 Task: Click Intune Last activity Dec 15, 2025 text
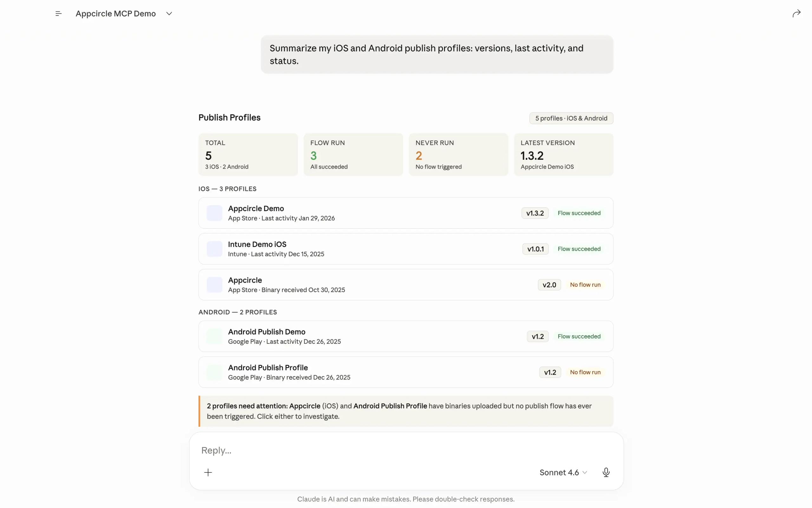[276, 254]
